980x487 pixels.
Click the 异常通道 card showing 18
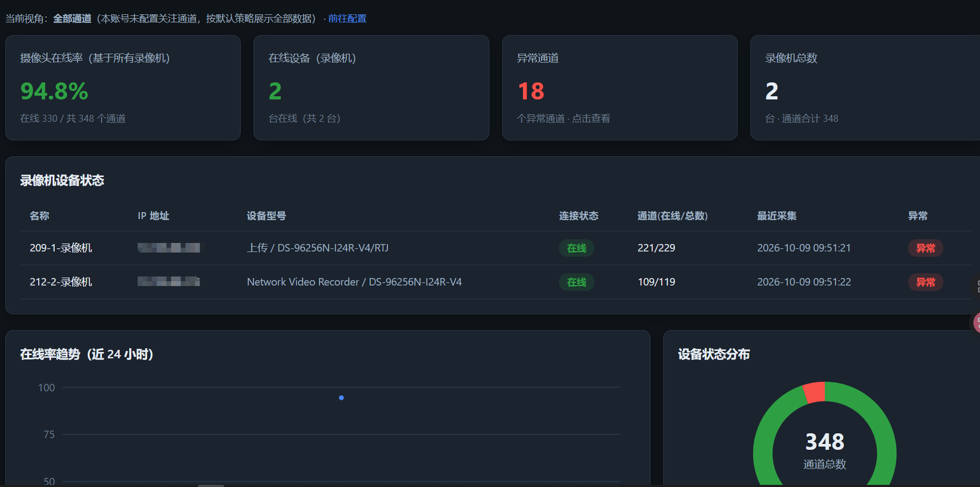point(620,88)
